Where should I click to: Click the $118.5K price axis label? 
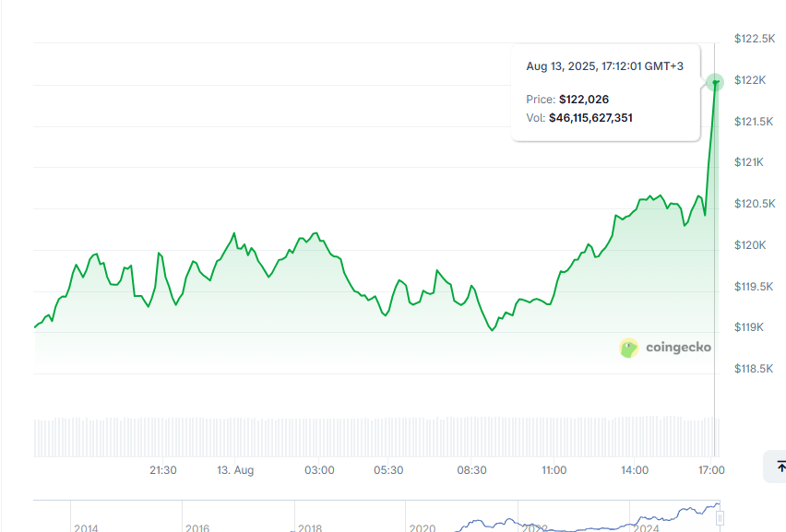pos(754,369)
